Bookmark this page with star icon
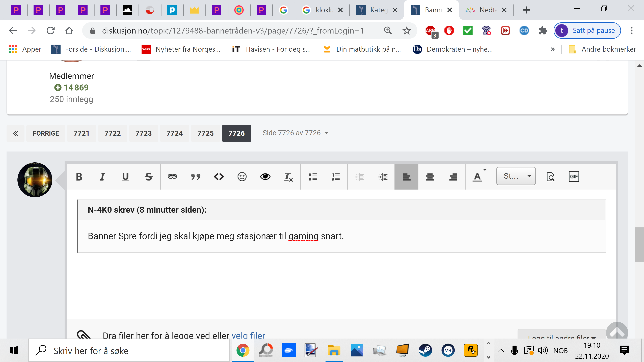Viewport: 644px width, 362px height. pyautogui.click(x=407, y=31)
